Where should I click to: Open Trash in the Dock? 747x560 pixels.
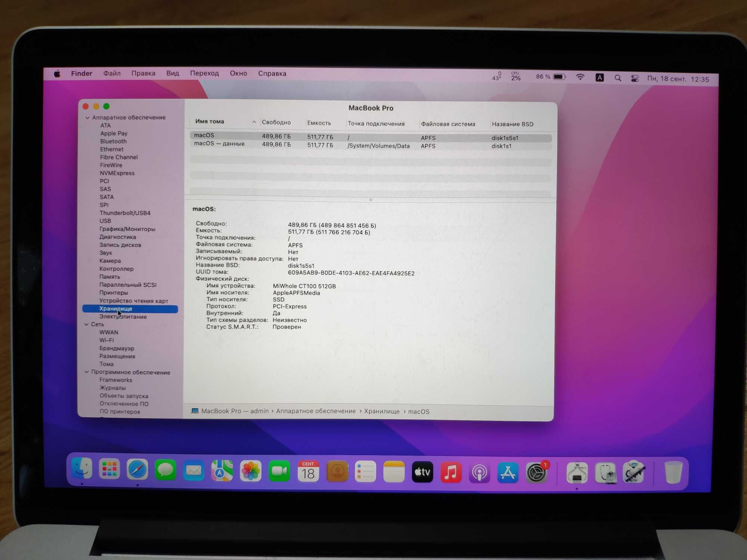673,473
